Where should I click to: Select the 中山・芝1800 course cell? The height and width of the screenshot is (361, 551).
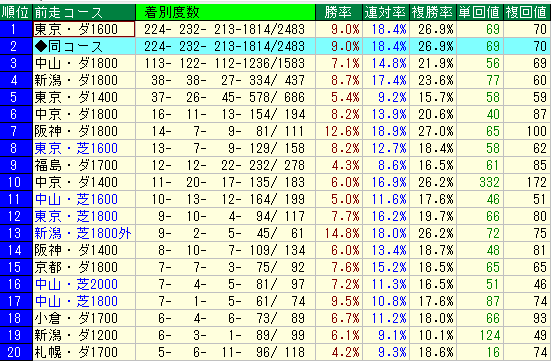tap(84, 301)
